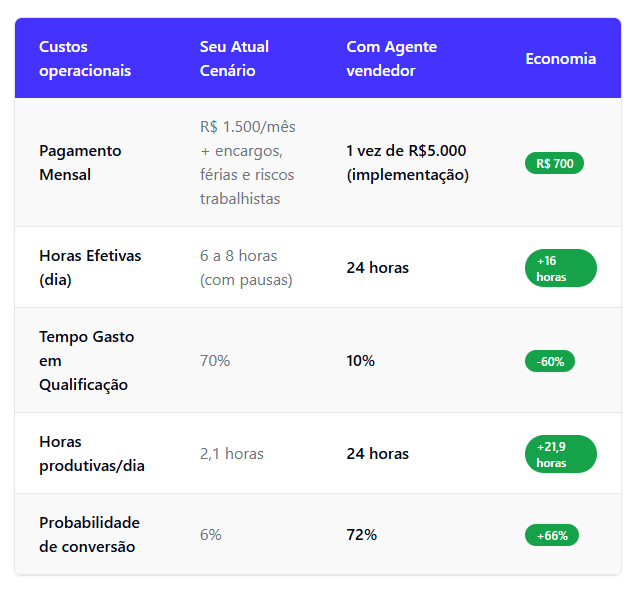The image size is (633, 591).
Task: Click the 70% qualification time value
Action: [x=215, y=361]
